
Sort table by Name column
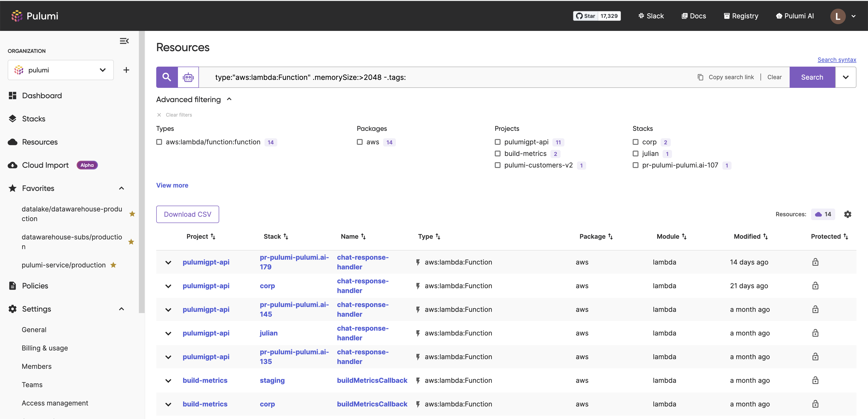point(353,237)
